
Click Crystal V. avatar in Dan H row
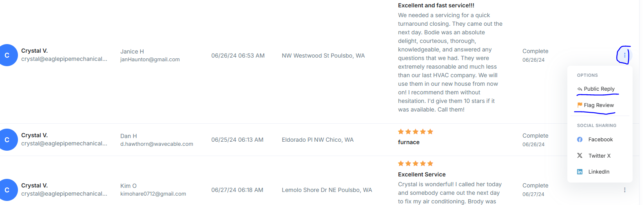[x=7, y=140]
